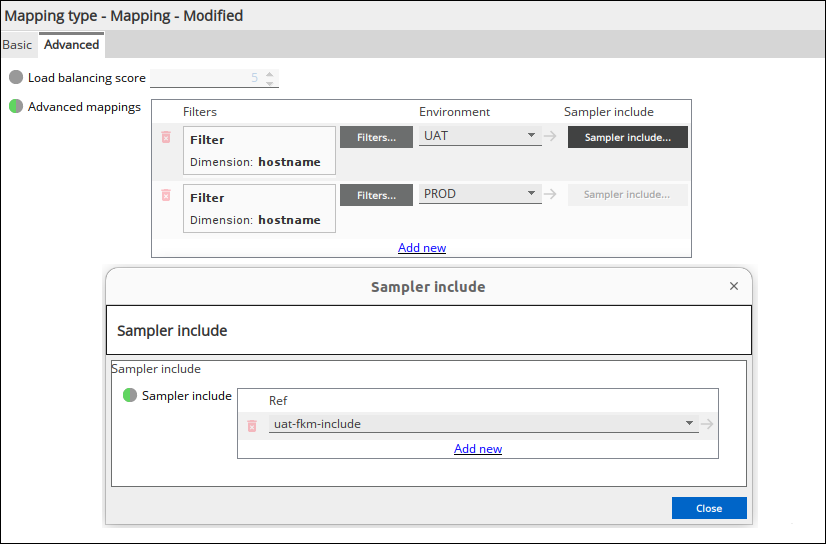Click the blue Close button

coord(709,508)
